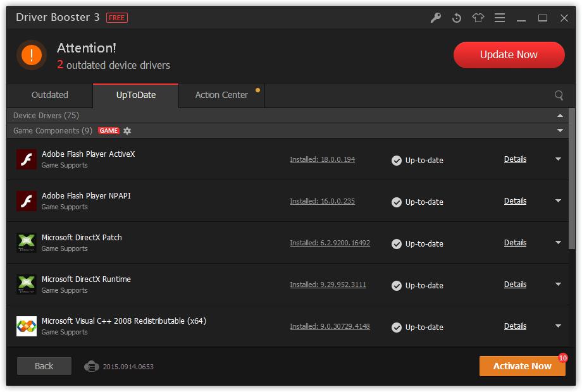Switch to the Outdated tab

click(x=50, y=95)
